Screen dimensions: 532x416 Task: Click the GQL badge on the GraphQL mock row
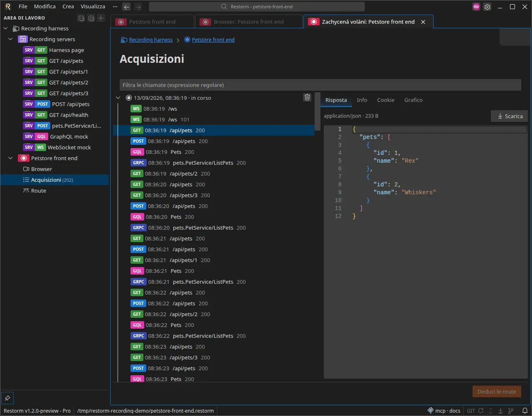click(x=42, y=137)
